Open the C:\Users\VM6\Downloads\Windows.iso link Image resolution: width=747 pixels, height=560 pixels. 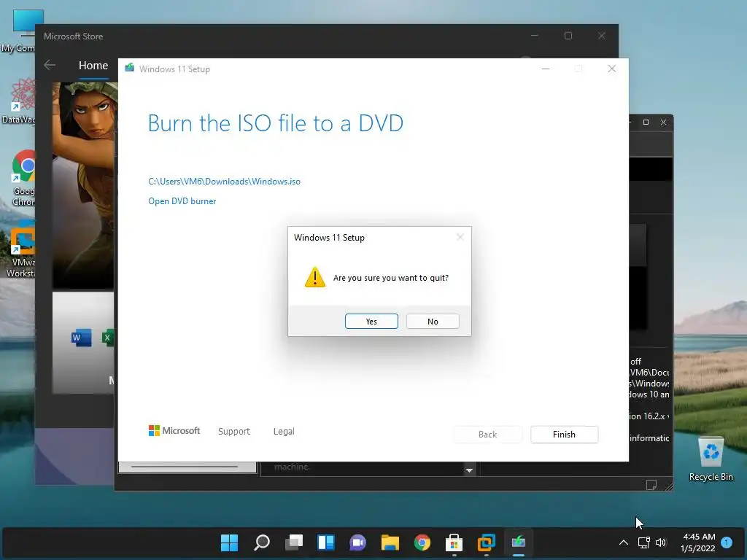click(x=225, y=182)
